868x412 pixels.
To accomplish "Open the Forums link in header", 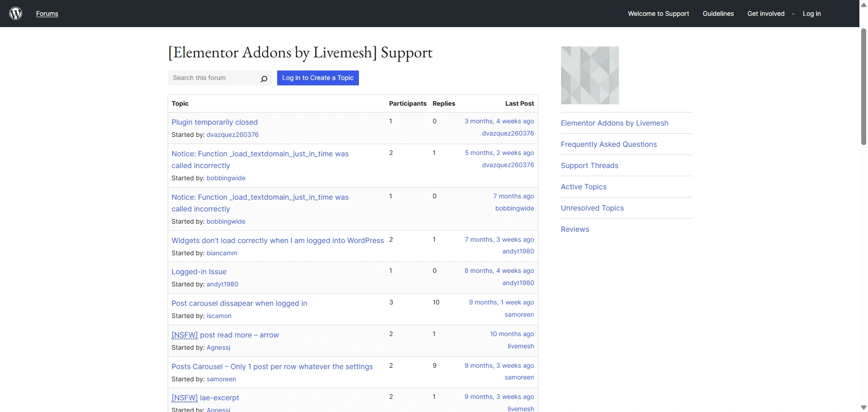I will (47, 14).
